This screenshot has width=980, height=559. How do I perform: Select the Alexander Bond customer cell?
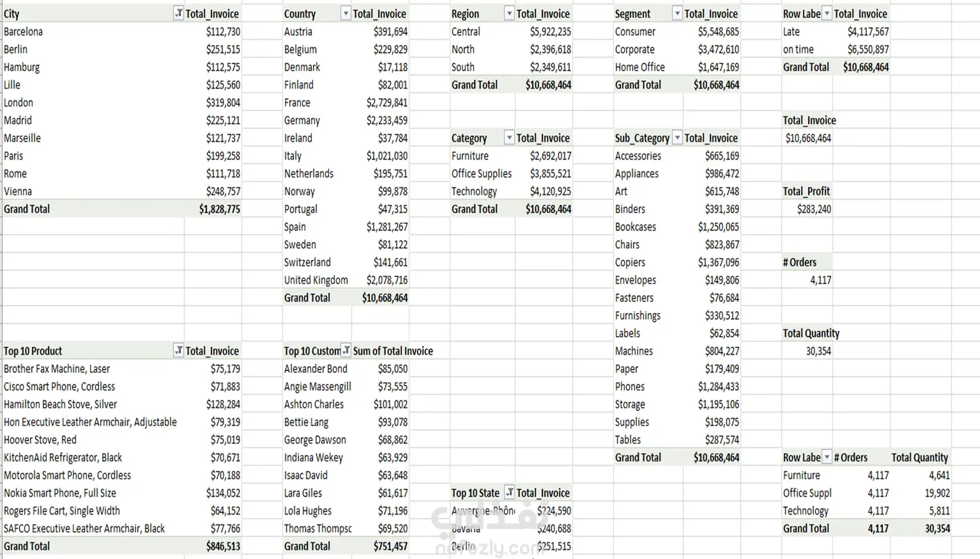[x=317, y=369]
